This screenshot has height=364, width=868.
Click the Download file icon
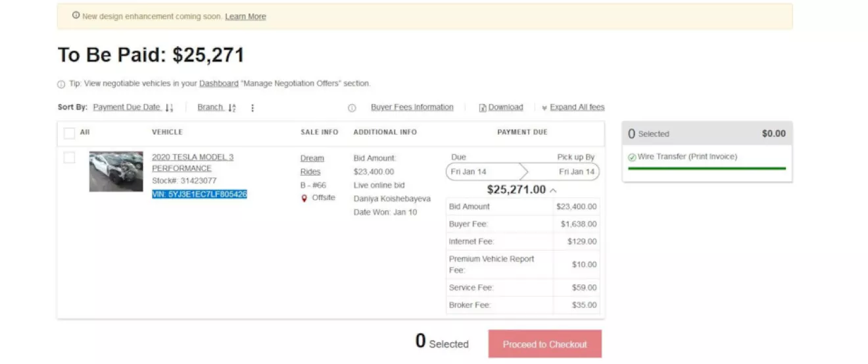pos(483,108)
